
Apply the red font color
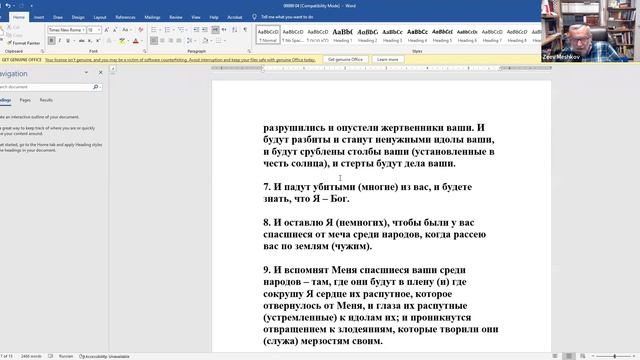[x=136, y=41]
